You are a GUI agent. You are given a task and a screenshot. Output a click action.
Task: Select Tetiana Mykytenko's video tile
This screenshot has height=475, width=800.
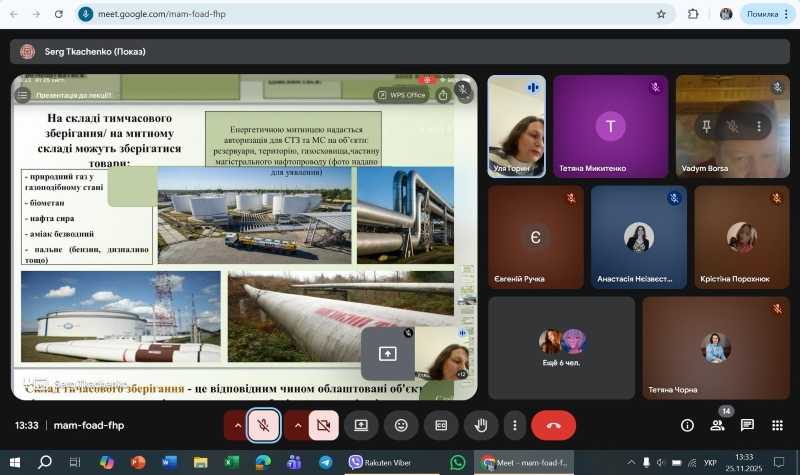point(610,127)
